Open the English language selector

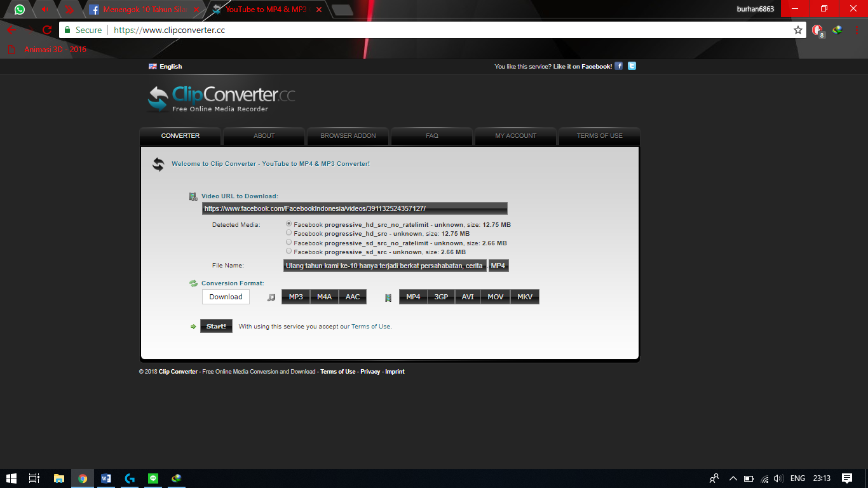click(165, 67)
